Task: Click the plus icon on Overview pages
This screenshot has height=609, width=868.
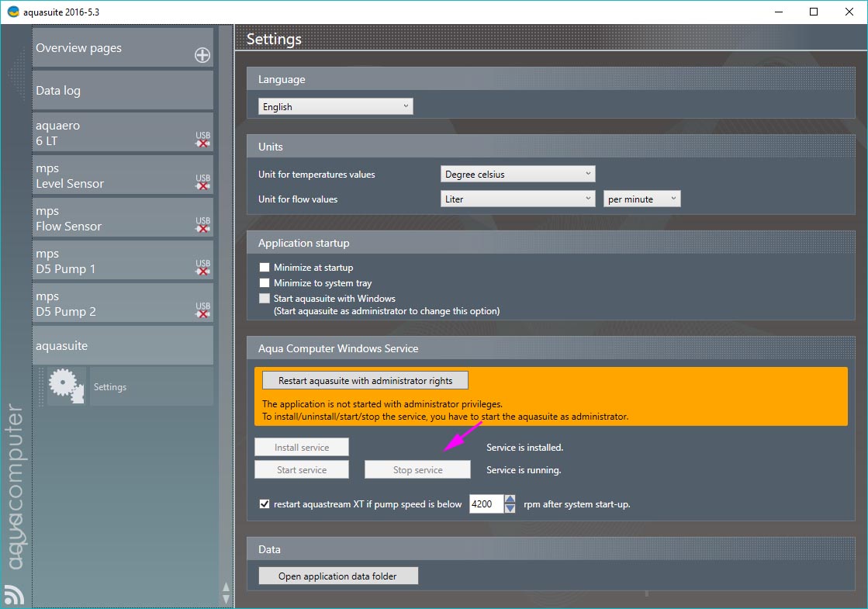Action: point(202,55)
